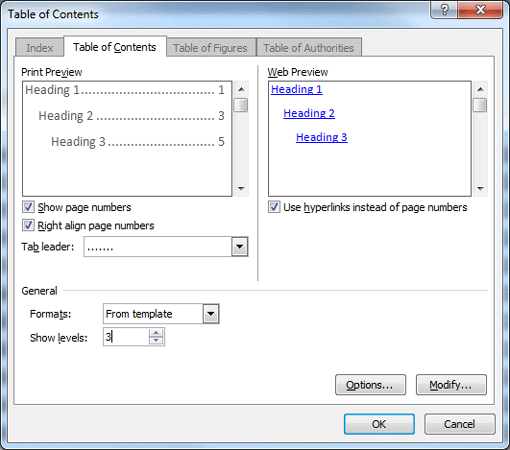This screenshot has width=510, height=450.
Task: Switch to the Index tab
Action: [39, 48]
